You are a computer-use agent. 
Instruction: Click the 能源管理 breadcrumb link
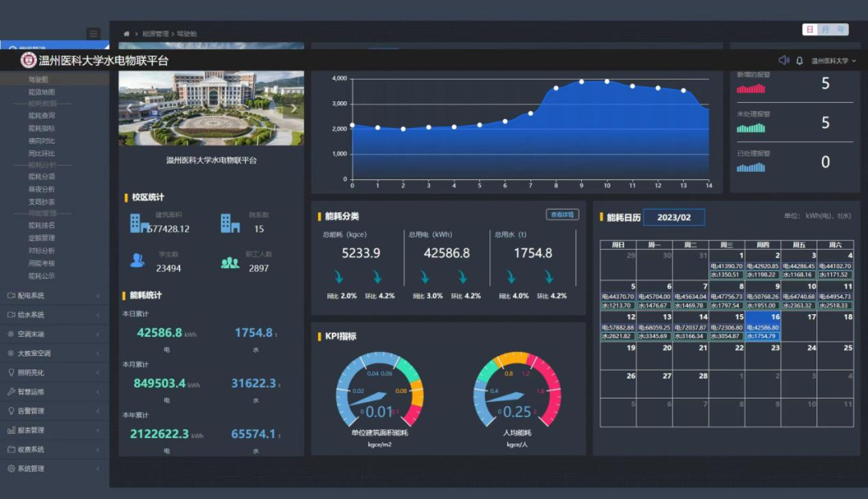pos(156,34)
